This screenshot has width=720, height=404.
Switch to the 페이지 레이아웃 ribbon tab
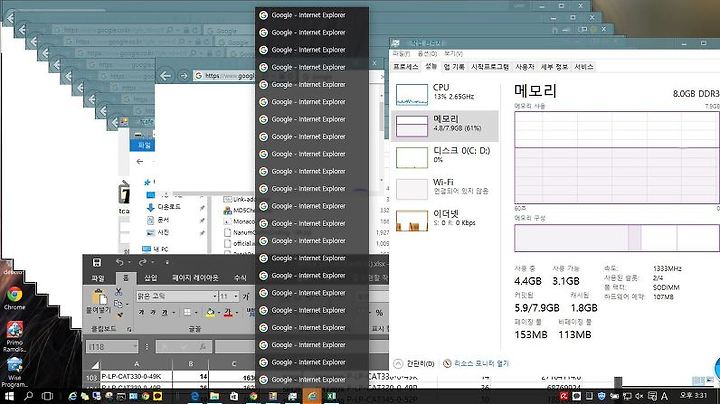[x=195, y=278]
